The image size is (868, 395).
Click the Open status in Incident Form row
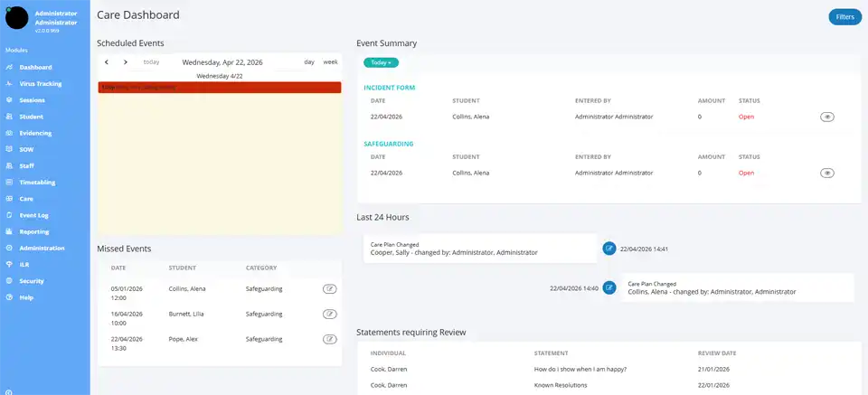pyautogui.click(x=746, y=117)
